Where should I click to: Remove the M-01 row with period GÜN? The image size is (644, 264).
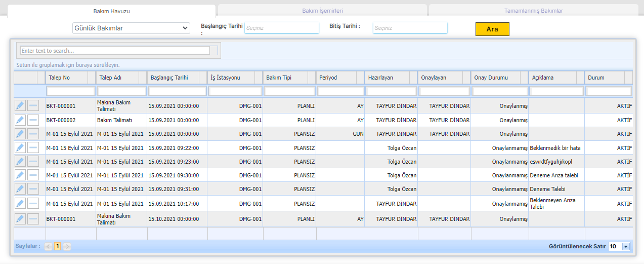pos(33,134)
